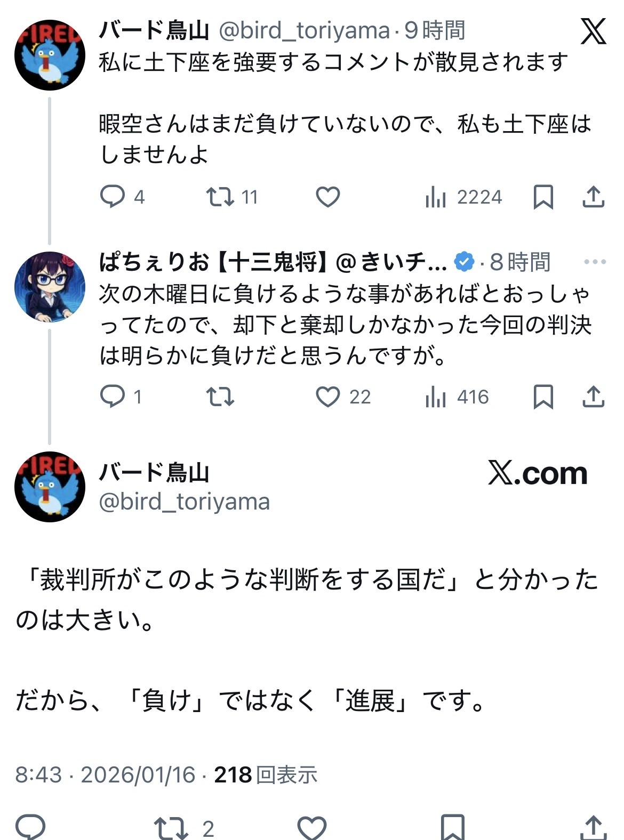Open the 8:43 · 2026/01/16 timestamp
This screenshot has height=840, width=624.
coord(105,774)
